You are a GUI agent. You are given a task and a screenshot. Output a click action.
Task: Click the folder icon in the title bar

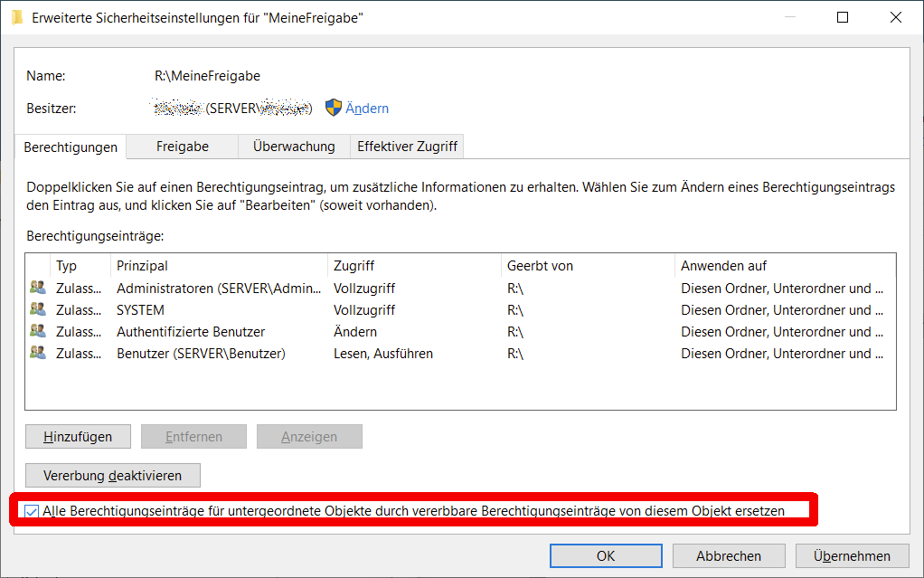18,18
